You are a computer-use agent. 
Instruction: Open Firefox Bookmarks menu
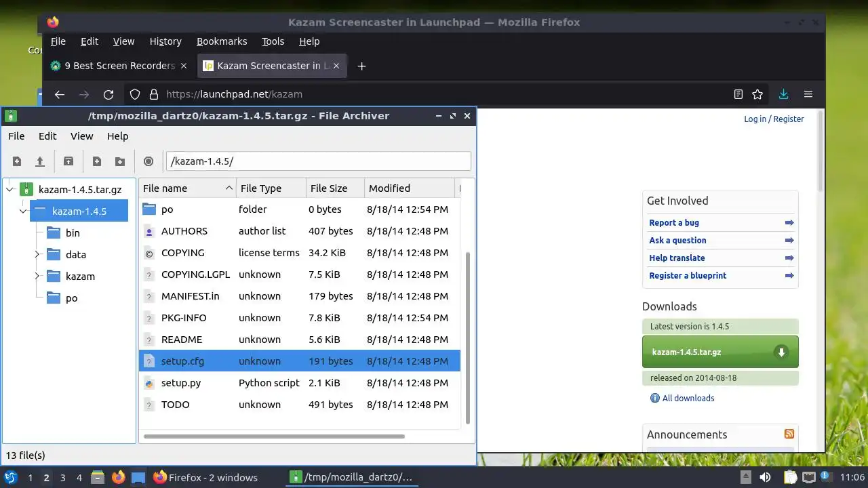pyautogui.click(x=222, y=41)
